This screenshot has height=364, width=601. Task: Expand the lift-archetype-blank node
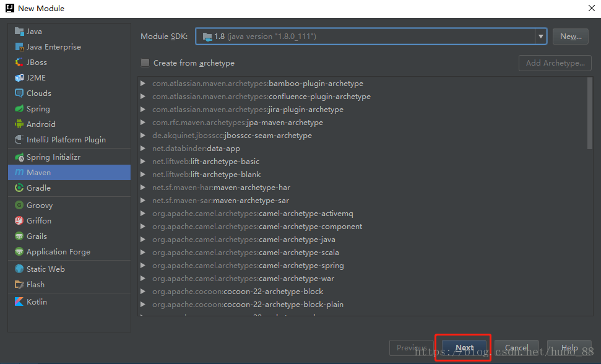[x=143, y=175]
